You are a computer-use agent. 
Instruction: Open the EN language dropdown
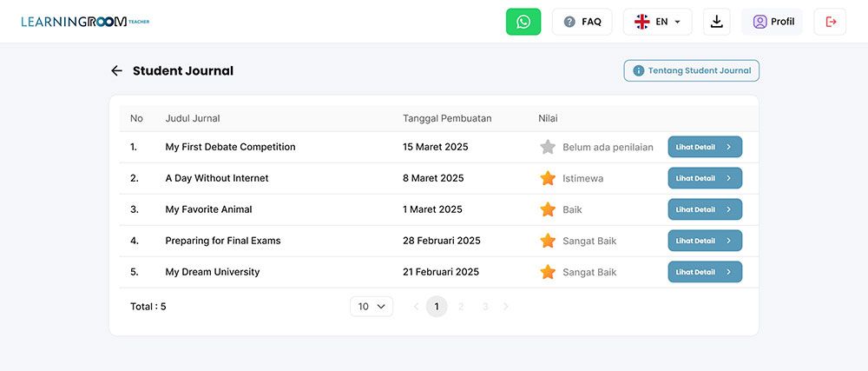click(657, 22)
